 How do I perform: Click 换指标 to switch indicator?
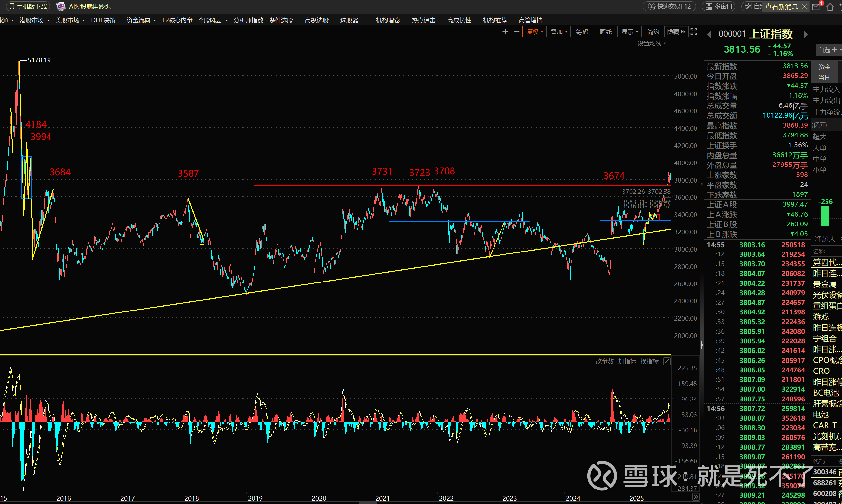point(649,361)
